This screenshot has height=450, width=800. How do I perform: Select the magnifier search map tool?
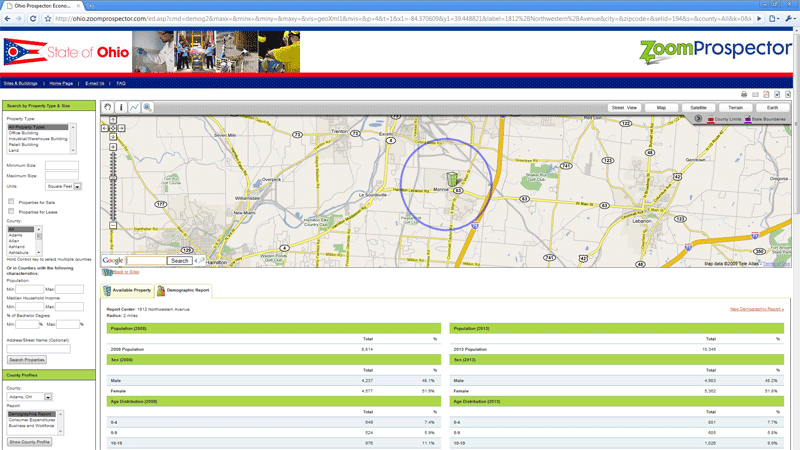click(x=147, y=107)
